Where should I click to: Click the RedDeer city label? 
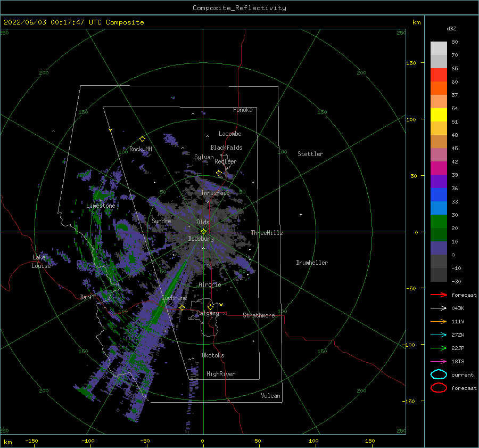point(226,161)
